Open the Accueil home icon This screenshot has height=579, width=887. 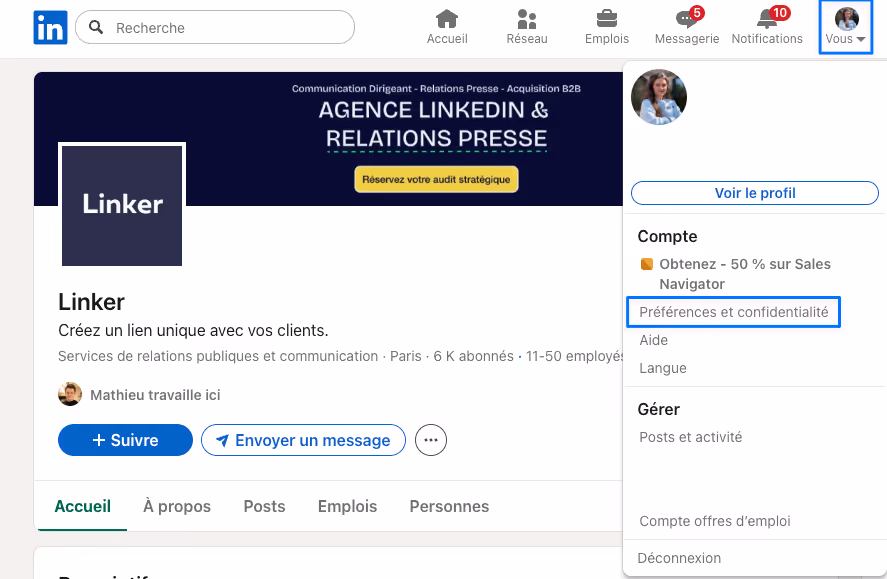[x=447, y=19]
